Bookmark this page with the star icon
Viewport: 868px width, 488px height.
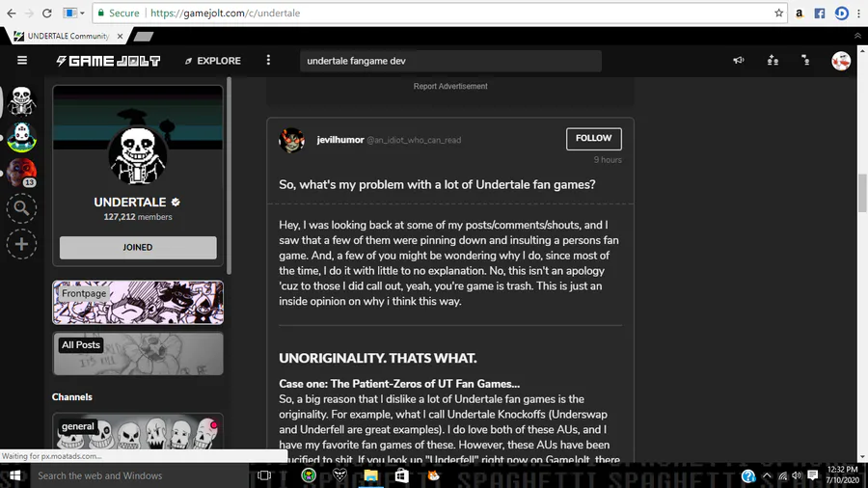click(x=779, y=13)
